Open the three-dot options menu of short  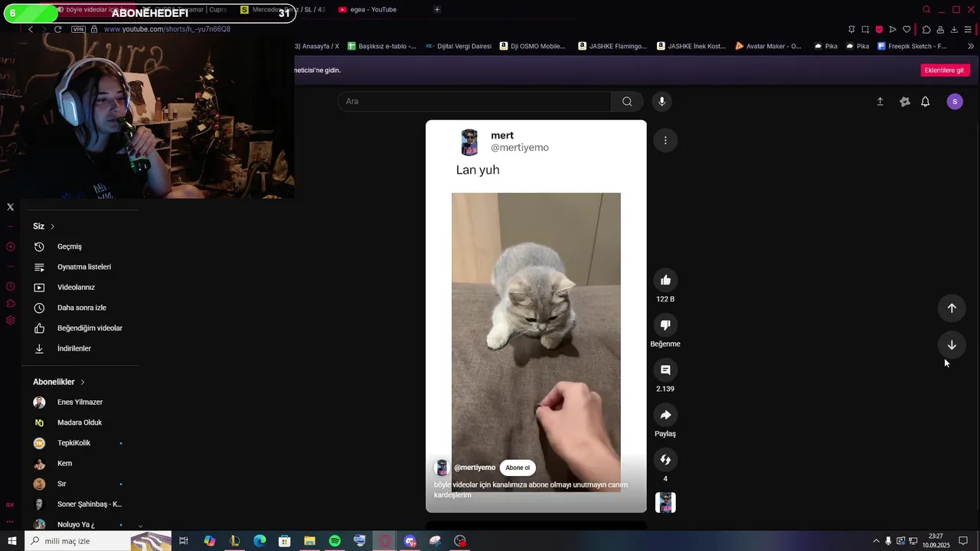(665, 140)
